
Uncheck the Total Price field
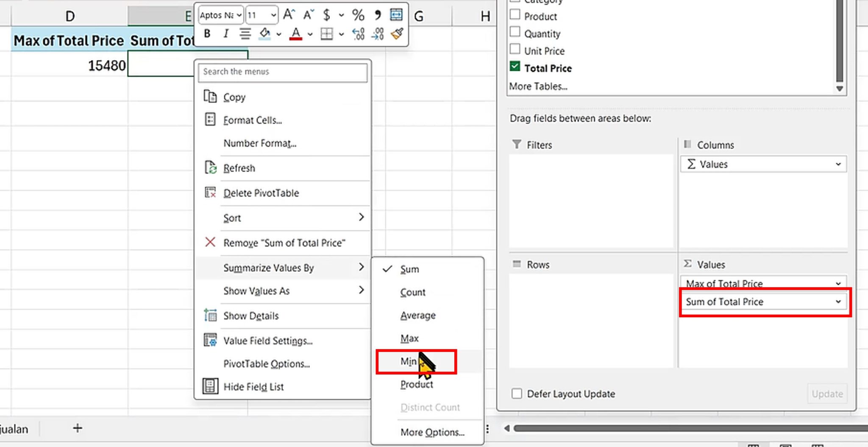pyautogui.click(x=515, y=66)
